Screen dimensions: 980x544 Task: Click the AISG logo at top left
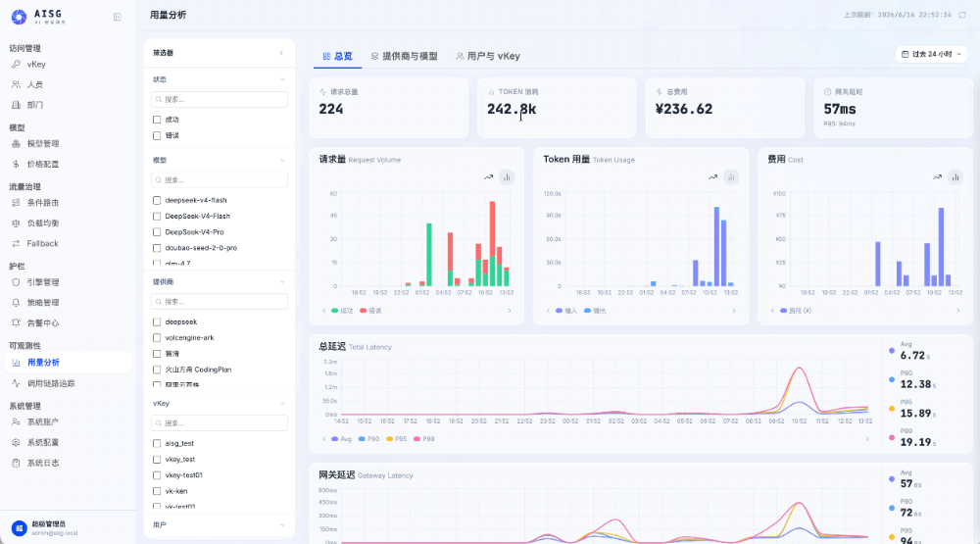pyautogui.click(x=19, y=17)
